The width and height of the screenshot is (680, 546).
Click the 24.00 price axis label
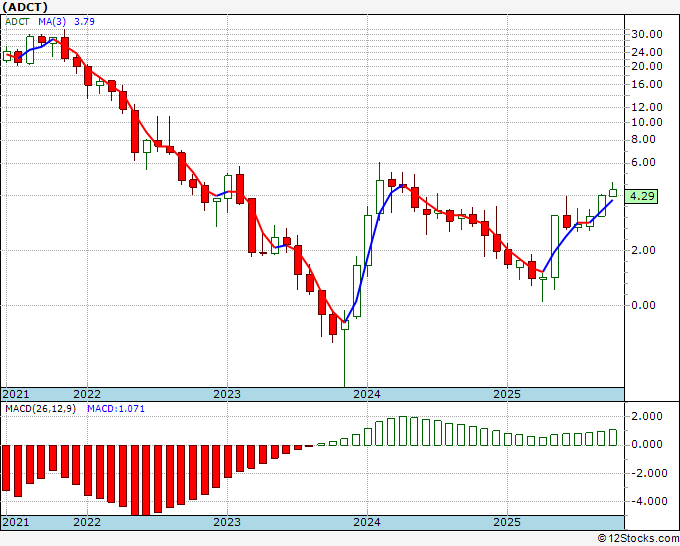tap(647, 52)
